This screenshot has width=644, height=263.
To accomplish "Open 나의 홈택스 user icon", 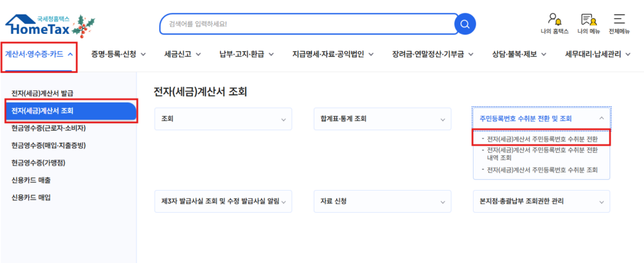I will coord(554,24).
